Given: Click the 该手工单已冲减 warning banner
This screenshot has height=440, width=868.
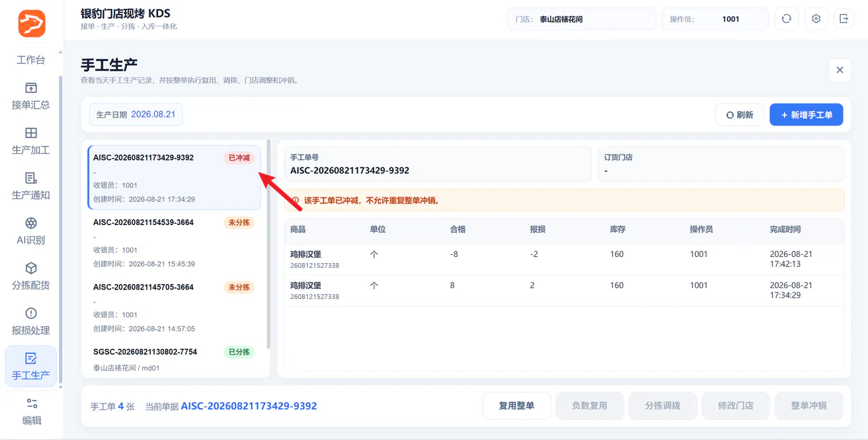Looking at the screenshot, I should (564, 200).
